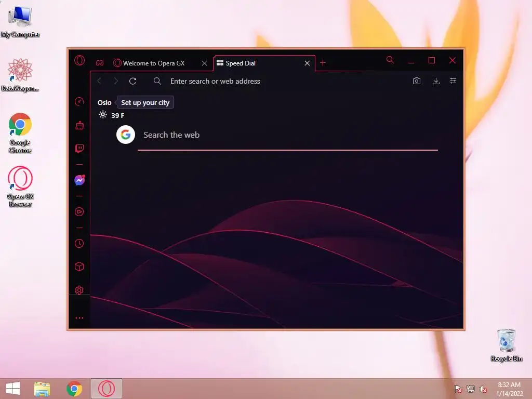Image resolution: width=532 pixels, height=399 pixels.
Task: Open Settings gear in sidebar
Action: [79, 290]
